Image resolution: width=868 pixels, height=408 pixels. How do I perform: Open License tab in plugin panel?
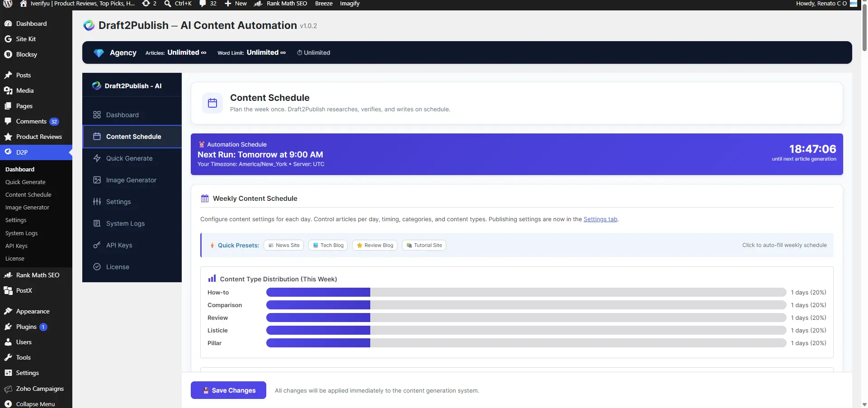point(132,267)
